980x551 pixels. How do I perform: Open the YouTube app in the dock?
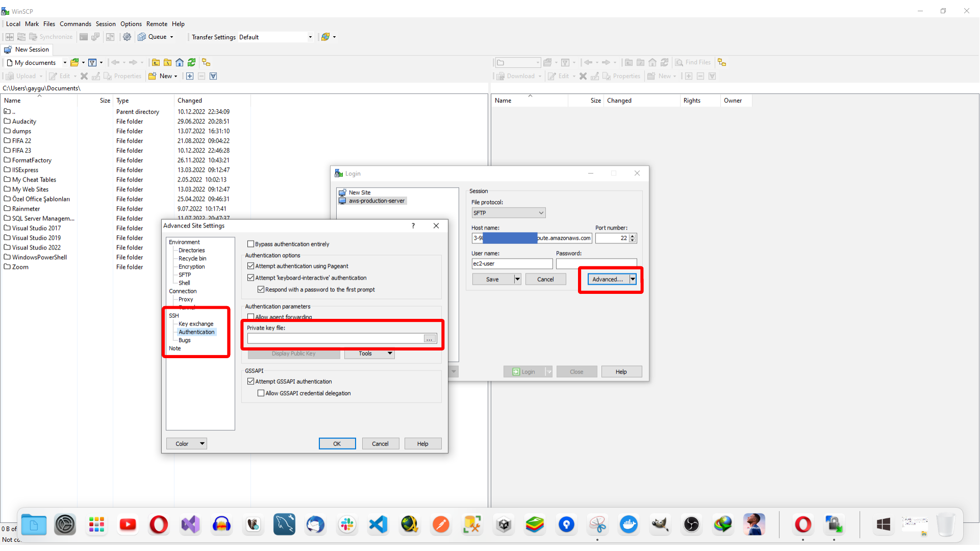point(128,524)
